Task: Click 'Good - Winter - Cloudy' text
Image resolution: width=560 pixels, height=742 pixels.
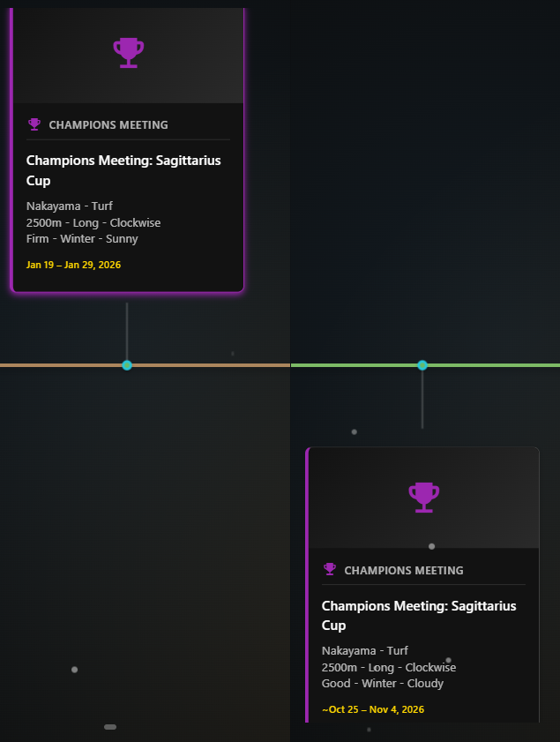Action: [x=383, y=683]
